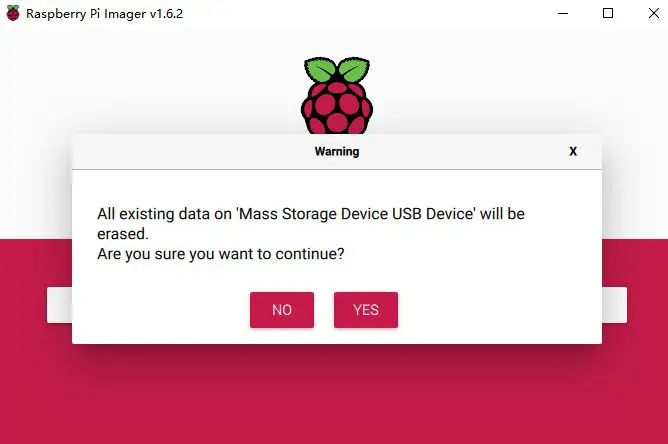Click the green leaves of the raspberry logo
Screen dimensions: 668x444
(x=335, y=71)
